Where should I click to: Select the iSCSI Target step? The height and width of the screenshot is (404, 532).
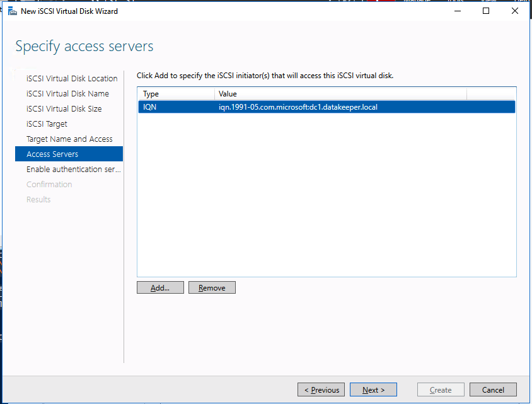pos(47,124)
